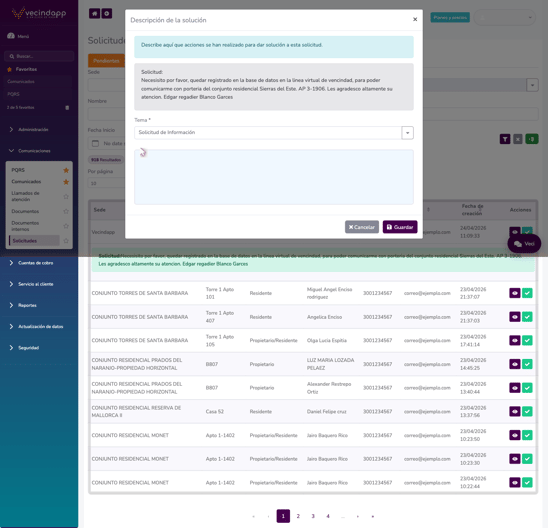View request from Miguel Angel Enciso with eye icon
548x528 pixels.
[x=515, y=293]
